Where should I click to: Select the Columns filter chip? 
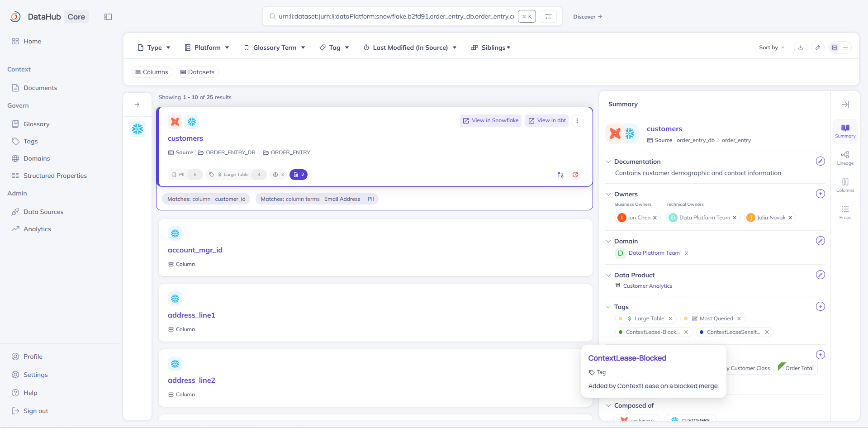pos(152,72)
